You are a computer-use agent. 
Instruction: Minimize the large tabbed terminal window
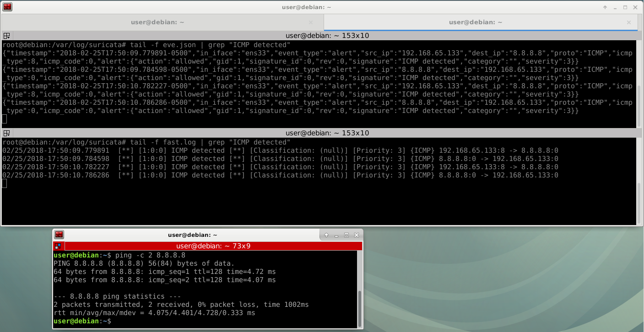[615, 7]
